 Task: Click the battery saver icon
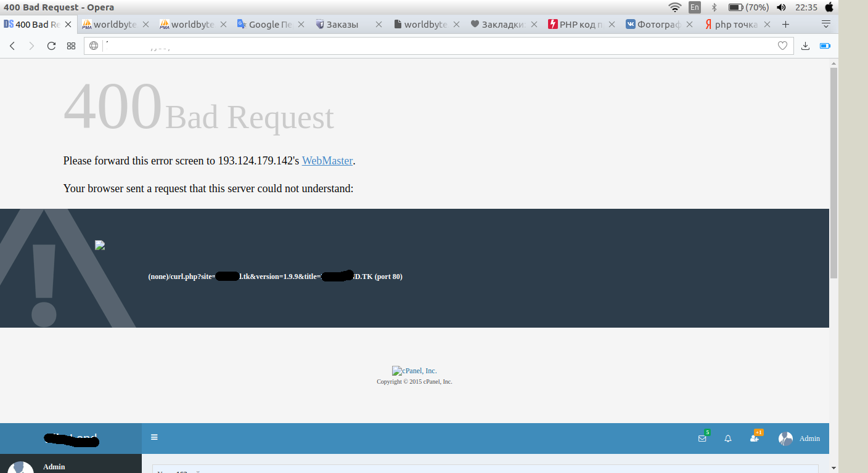point(825,46)
